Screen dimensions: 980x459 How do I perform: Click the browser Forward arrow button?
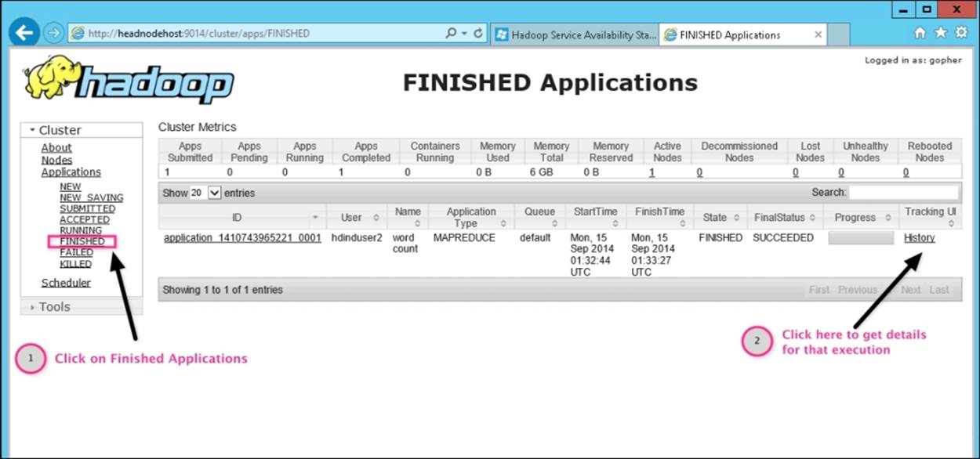click(53, 34)
